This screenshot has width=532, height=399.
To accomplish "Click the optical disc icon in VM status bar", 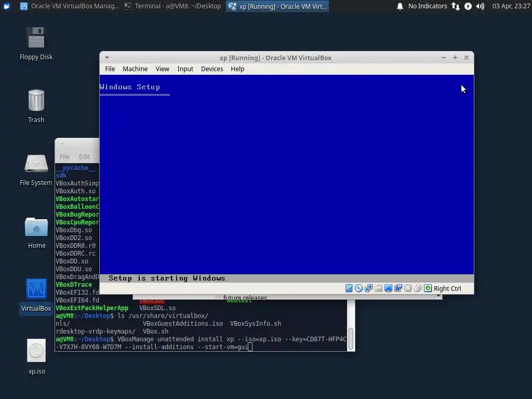I will (358, 288).
